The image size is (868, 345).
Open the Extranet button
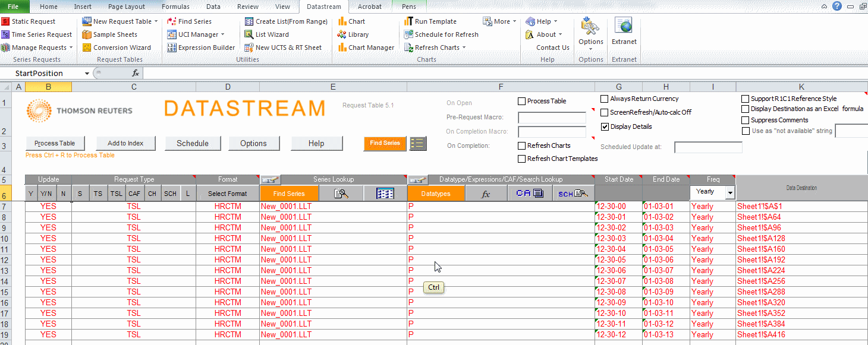(624, 31)
